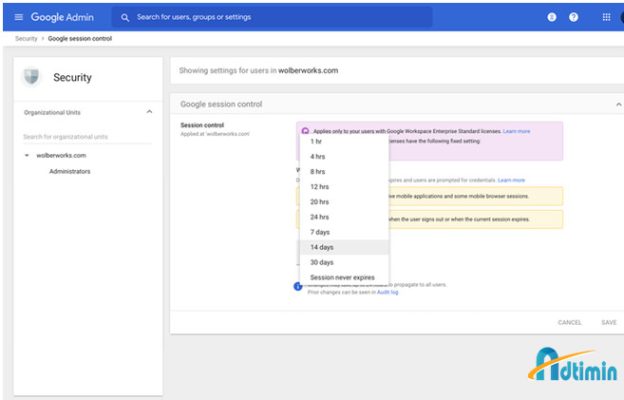Click the Security shield icon
The height and width of the screenshot is (400, 624).
[x=31, y=76]
